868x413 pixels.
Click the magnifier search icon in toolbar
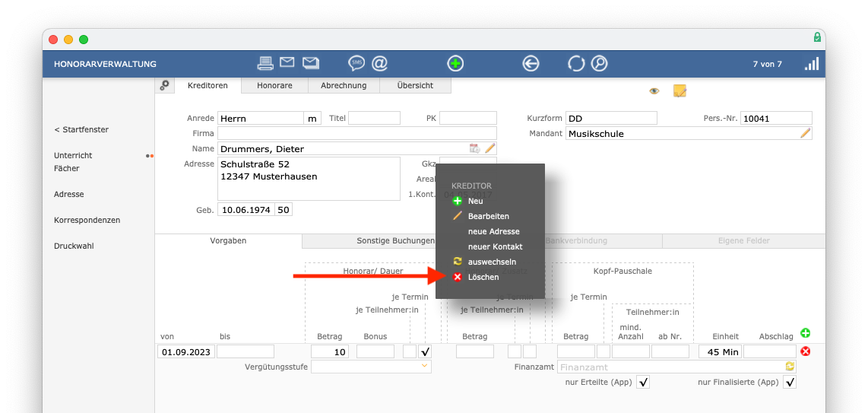pos(599,64)
